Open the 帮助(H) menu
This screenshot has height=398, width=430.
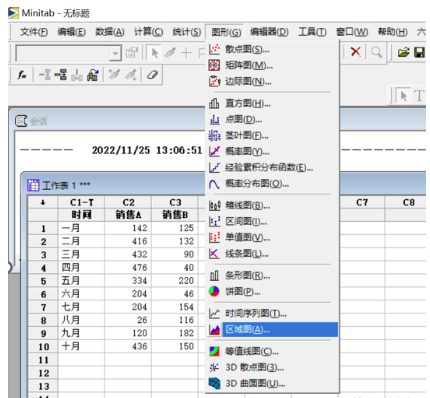pos(392,32)
